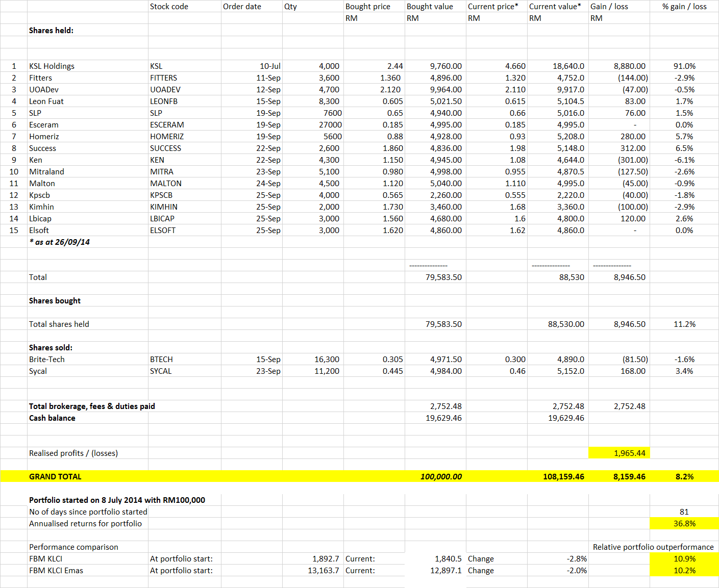Screen dimensions: 719x588
Task: Click the 'Cash balance' label cell
Action: pos(88,418)
